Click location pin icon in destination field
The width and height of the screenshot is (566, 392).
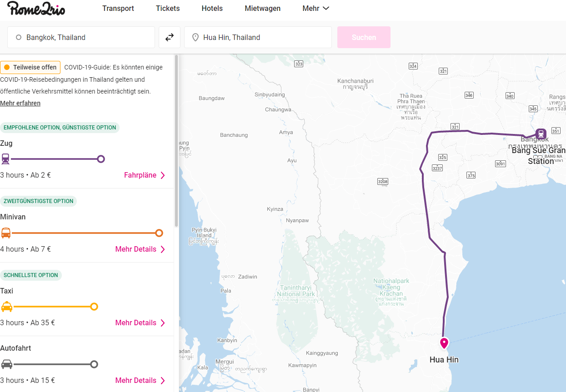click(195, 37)
